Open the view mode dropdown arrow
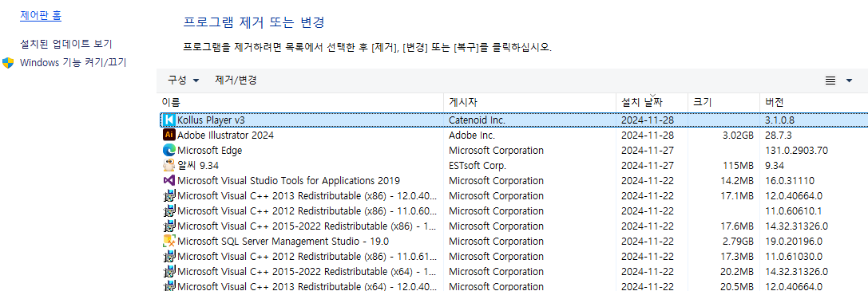 click(x=849, y=81)
